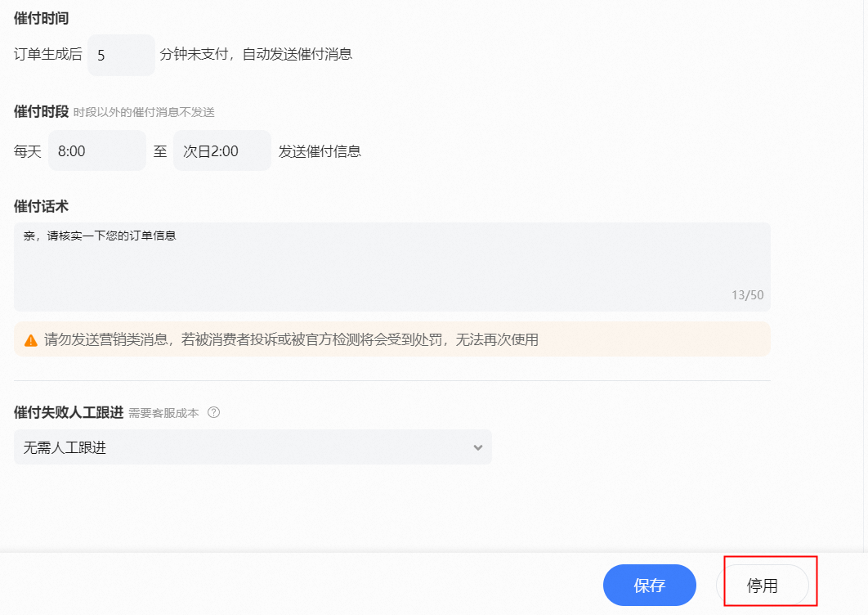Screen dimensions: 868x615
Task: Click the 停用 button
Action: [x=763, y=585]
